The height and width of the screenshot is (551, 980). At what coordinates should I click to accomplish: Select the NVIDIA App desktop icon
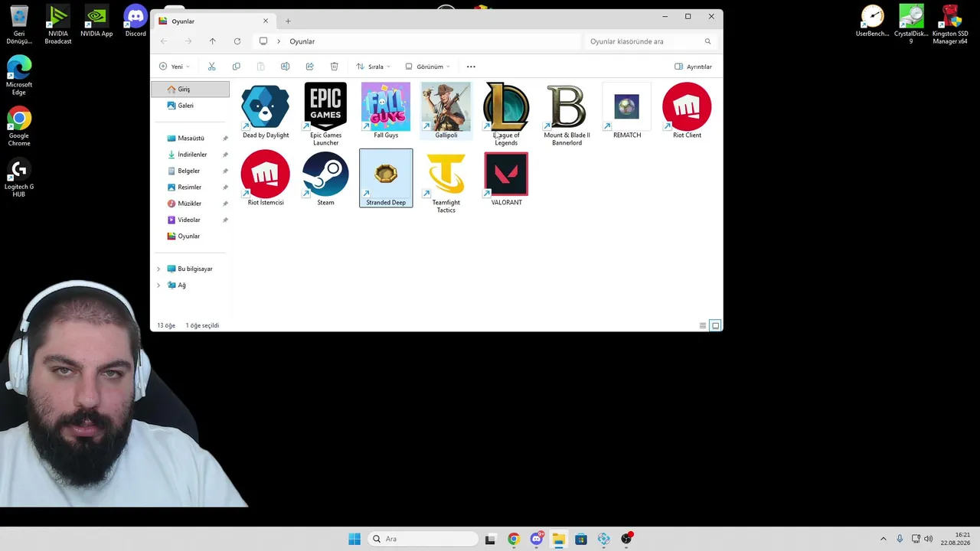(x=96, y=21)
